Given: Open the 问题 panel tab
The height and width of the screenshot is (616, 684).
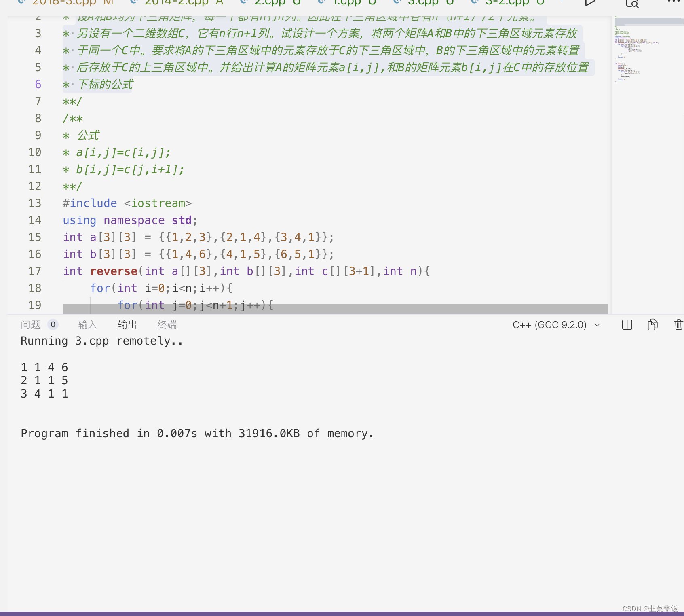Looking at the screenshot, I should (31, 325).
